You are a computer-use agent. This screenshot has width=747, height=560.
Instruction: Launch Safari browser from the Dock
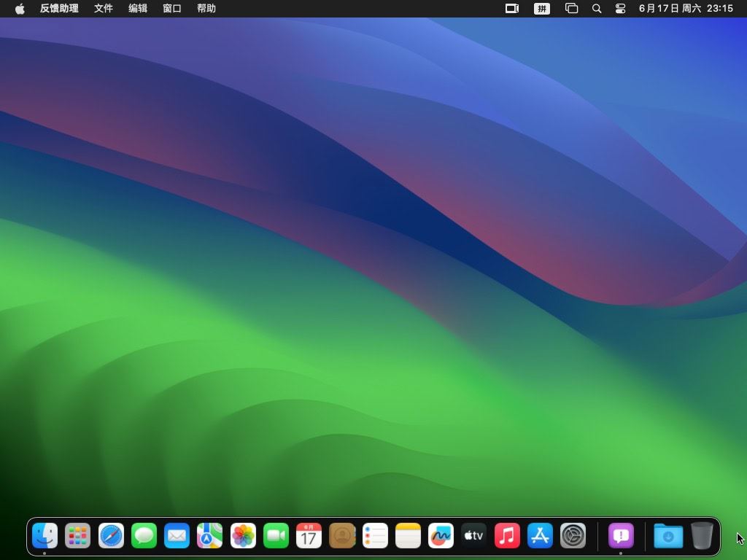[111, 536]
